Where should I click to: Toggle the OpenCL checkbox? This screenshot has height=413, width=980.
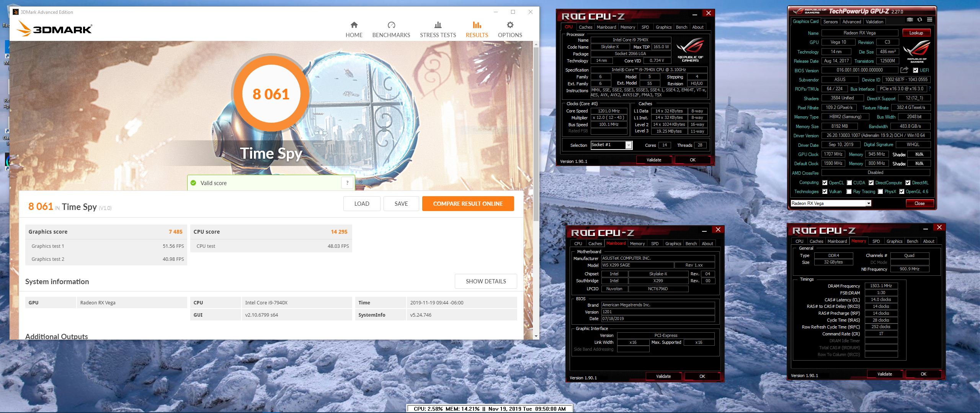825,183
